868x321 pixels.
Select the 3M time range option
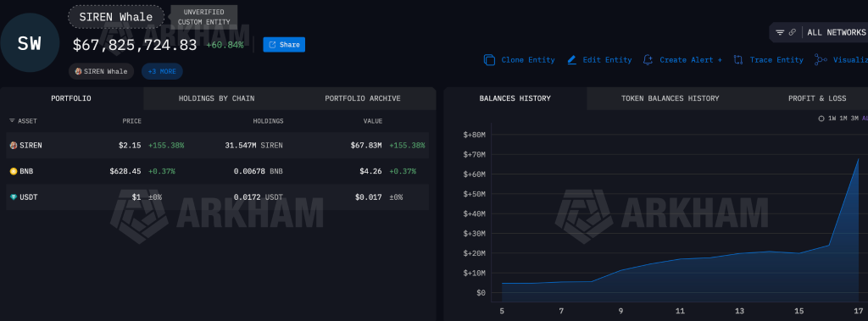tap(854, 119)
